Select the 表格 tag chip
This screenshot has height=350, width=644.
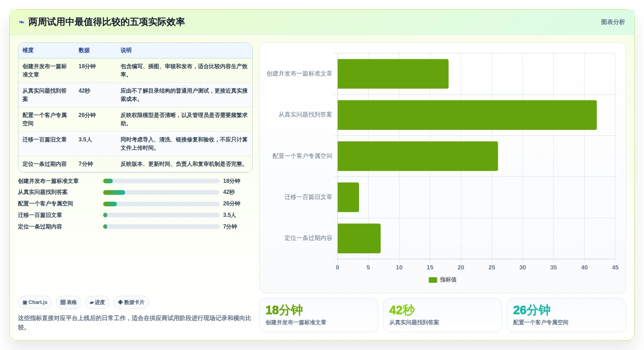69,303
